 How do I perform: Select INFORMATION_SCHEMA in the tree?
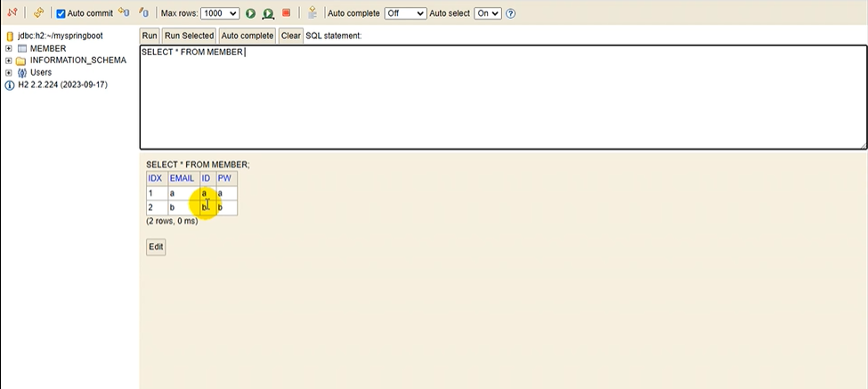(78, 61)
